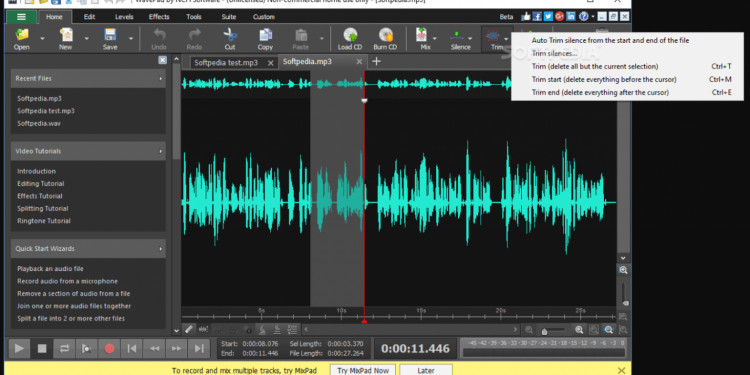750x375 pixels.
Task: Click the Open file toolbar icon
Action: click(22, 35)
